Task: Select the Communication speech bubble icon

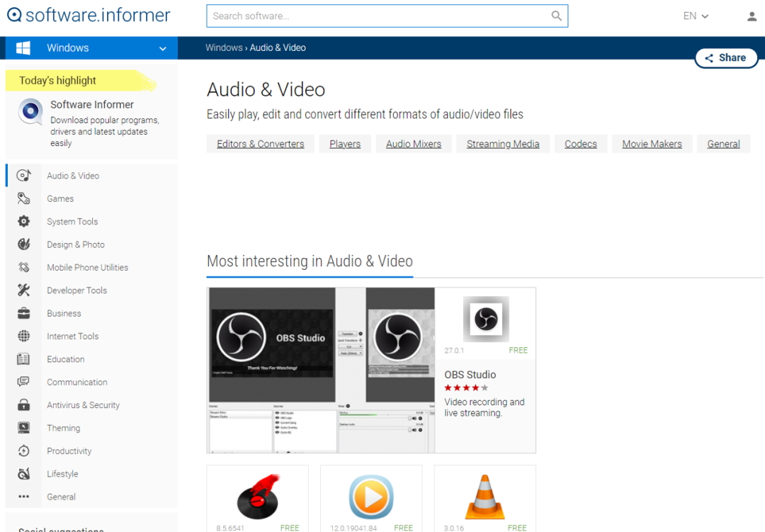Action: 23,382
